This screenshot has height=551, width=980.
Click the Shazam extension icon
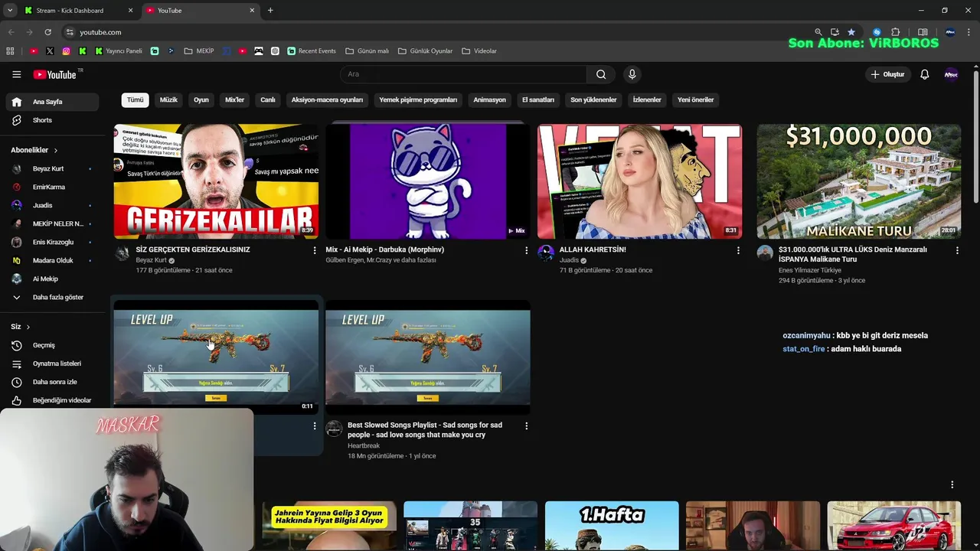pyautogui.click(x=877, y=32)
